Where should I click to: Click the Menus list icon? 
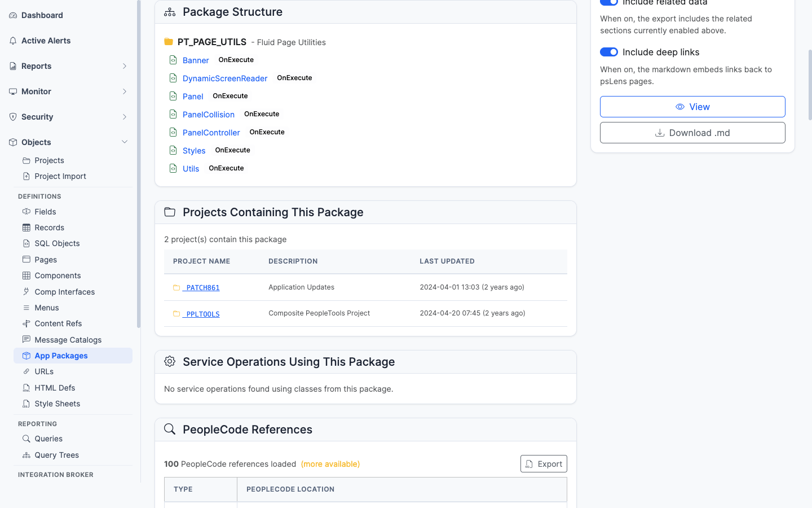tap(27, 308)
